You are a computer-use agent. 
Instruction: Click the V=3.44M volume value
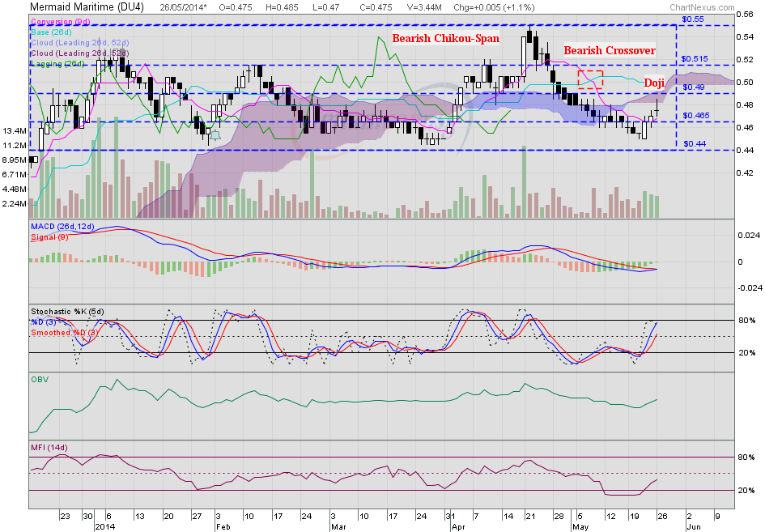pyautogui.click(x=424, y=7)
